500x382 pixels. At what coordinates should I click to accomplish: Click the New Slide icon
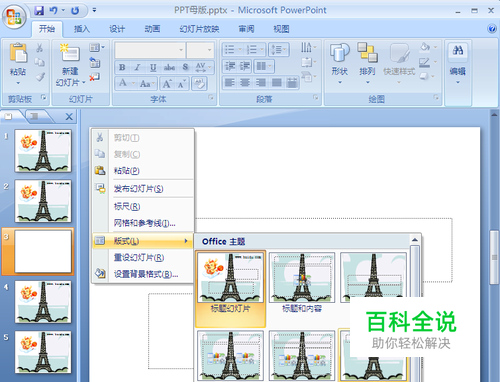(70, 53)
